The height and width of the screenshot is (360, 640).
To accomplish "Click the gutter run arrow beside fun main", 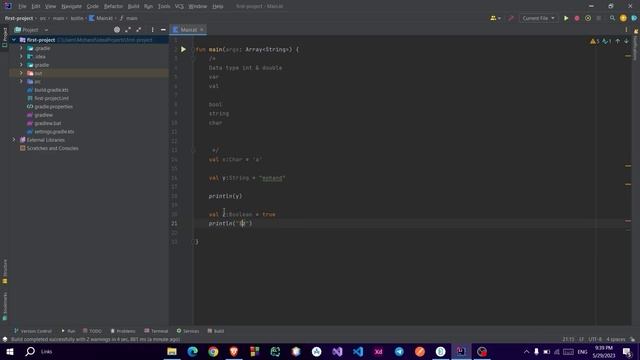I will pos(183,49).
